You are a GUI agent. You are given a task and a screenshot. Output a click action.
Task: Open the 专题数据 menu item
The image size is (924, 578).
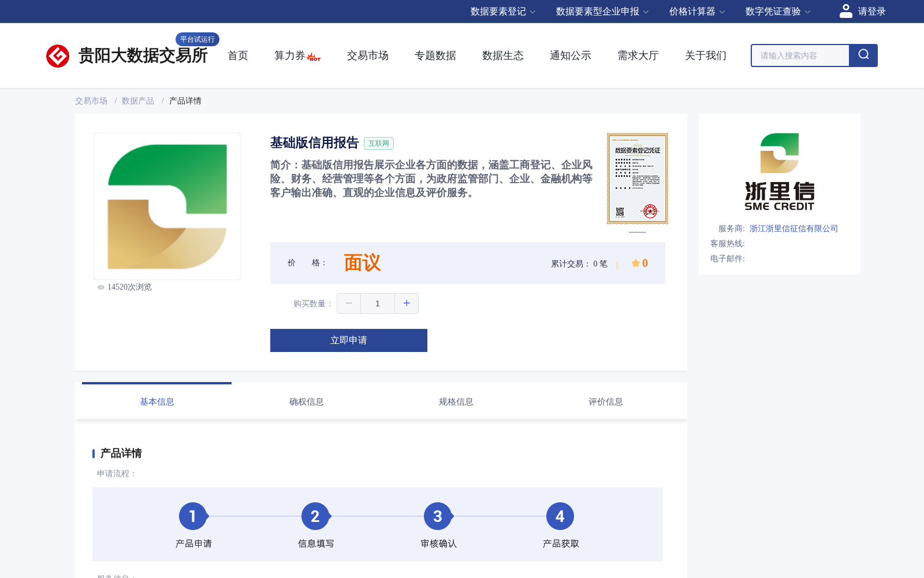435,55
